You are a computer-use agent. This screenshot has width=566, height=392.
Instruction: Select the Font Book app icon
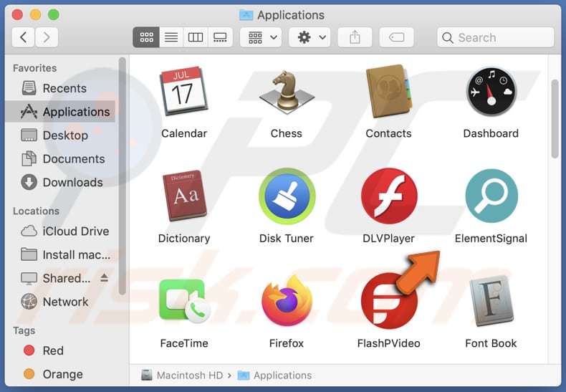tap(491, 301)
